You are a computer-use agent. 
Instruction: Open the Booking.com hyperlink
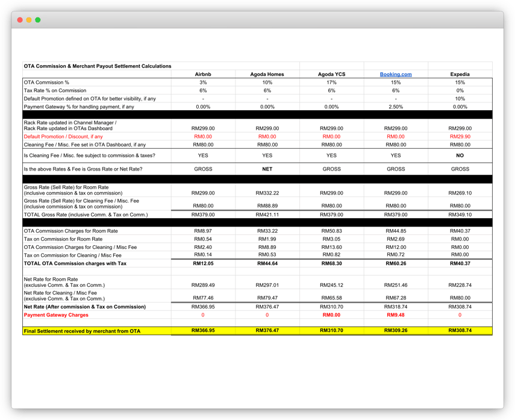[x=396, y=74]
